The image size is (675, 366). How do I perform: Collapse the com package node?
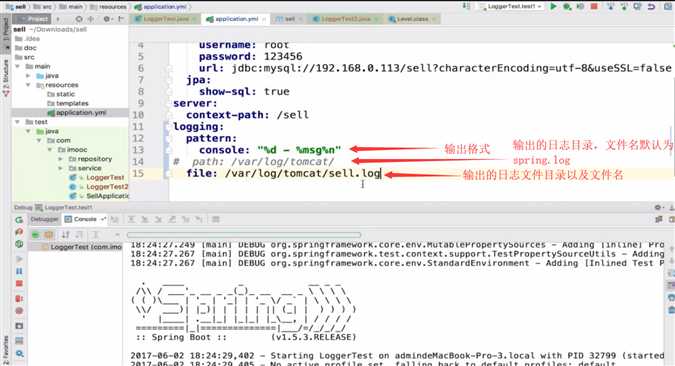point(39,140)
